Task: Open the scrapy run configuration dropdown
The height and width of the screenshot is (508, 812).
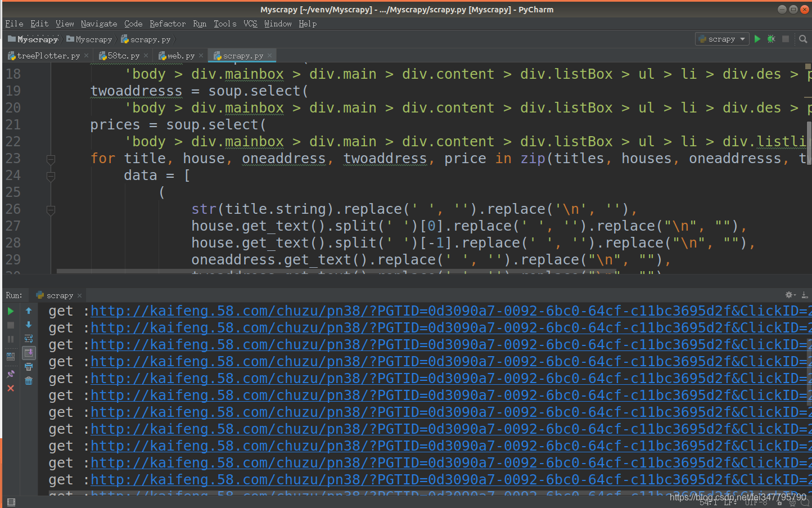Action: click(722, 39)
